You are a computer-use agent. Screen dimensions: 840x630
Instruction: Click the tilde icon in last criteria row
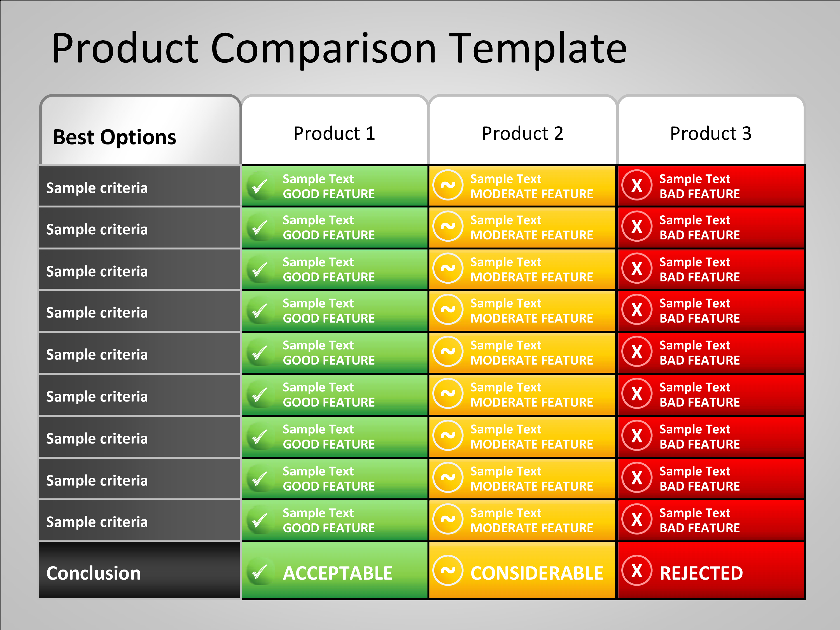(x=448, y=519)
